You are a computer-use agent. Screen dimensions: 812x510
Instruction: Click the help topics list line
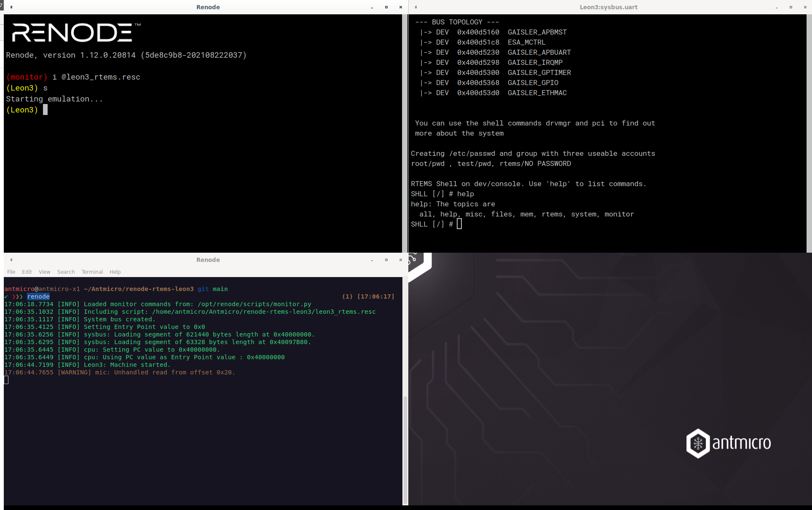click(527, 214)
